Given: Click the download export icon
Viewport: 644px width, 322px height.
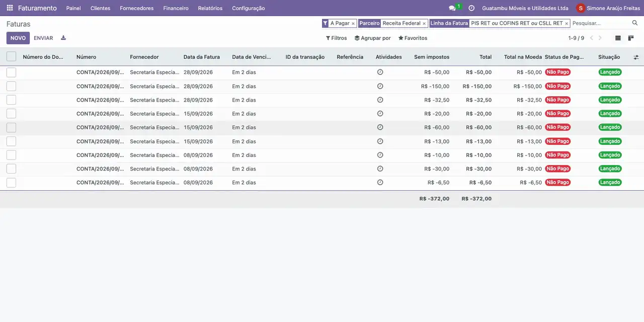Looking at the screenshot, I should click(63, 38).
